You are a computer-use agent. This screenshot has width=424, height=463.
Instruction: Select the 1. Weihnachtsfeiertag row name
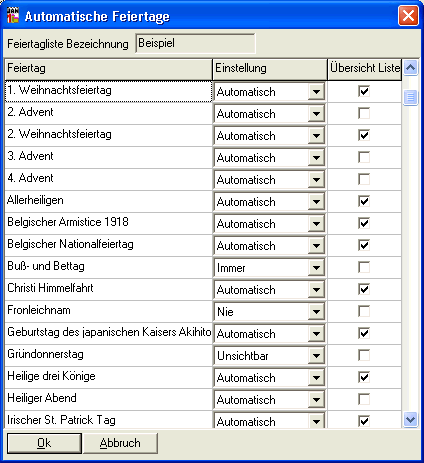(x=108, y=91)
